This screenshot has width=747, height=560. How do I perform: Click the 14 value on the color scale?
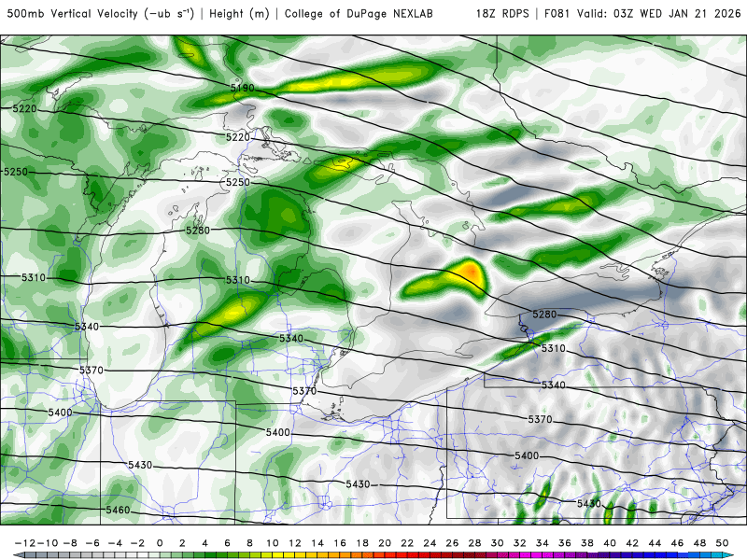(317, 543)
